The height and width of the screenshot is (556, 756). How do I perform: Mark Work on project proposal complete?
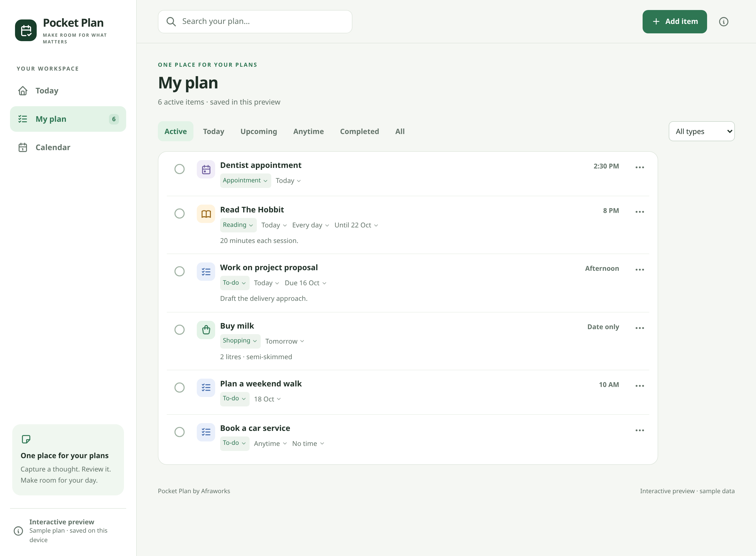(179, 271)
